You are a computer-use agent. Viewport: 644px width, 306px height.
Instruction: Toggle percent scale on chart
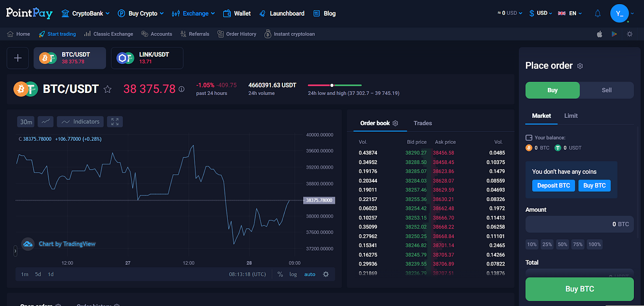280,274
